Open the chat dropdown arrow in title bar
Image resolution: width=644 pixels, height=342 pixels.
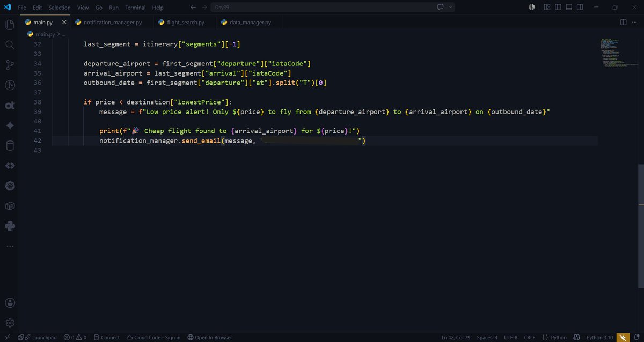[x=451, y=8]
